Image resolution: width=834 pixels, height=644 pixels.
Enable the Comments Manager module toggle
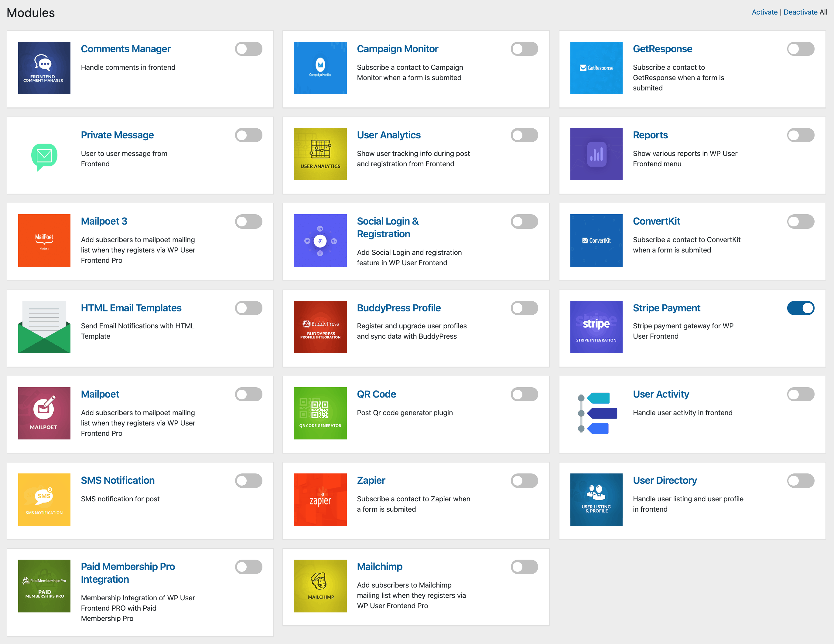[x=249, y=49]
